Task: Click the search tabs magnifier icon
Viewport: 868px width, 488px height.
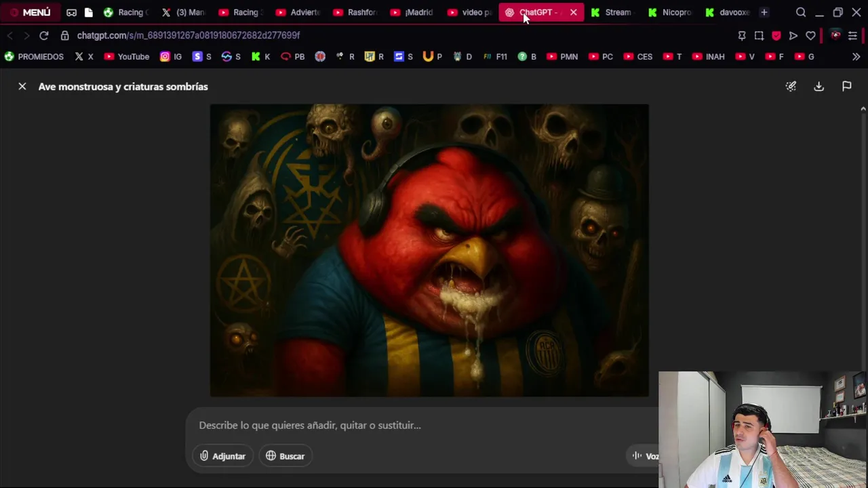Action: coord(801,12)
